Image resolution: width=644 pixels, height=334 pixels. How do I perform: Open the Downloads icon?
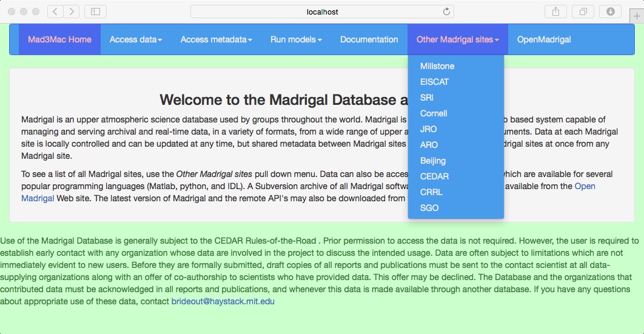tap(610, 12)
